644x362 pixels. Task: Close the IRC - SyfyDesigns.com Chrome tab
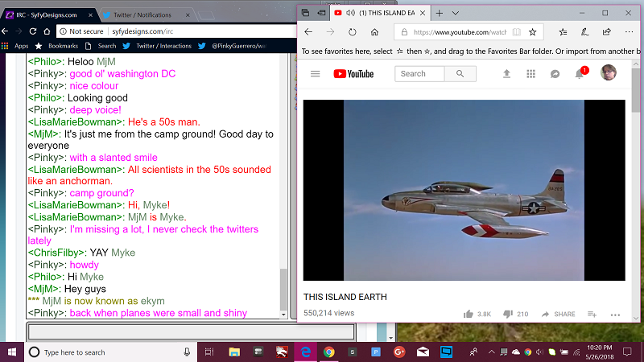tap(90, 15)
